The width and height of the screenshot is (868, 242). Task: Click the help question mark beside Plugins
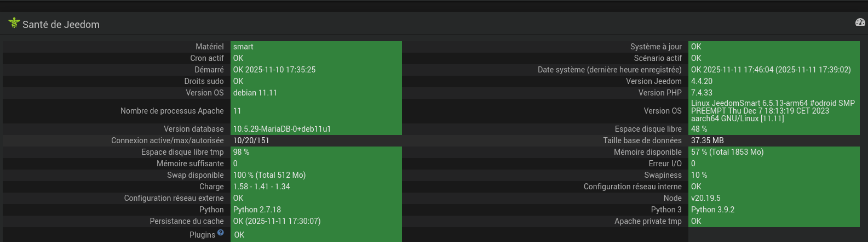pos(221,233)
